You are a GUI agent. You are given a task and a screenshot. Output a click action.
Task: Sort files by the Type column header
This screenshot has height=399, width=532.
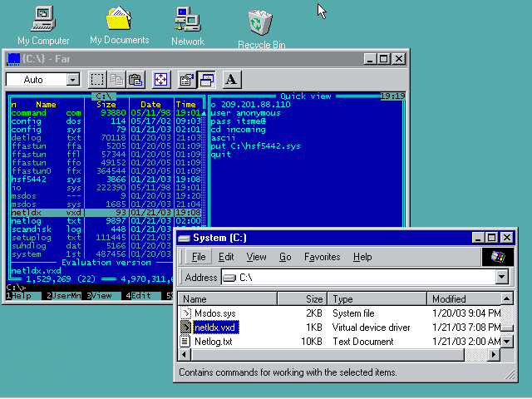[377, 299]
